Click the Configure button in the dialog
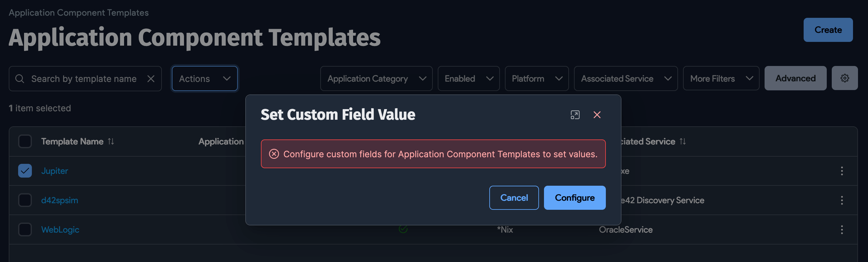The height and width of the screenshot is (262, 868). [575, 198]
